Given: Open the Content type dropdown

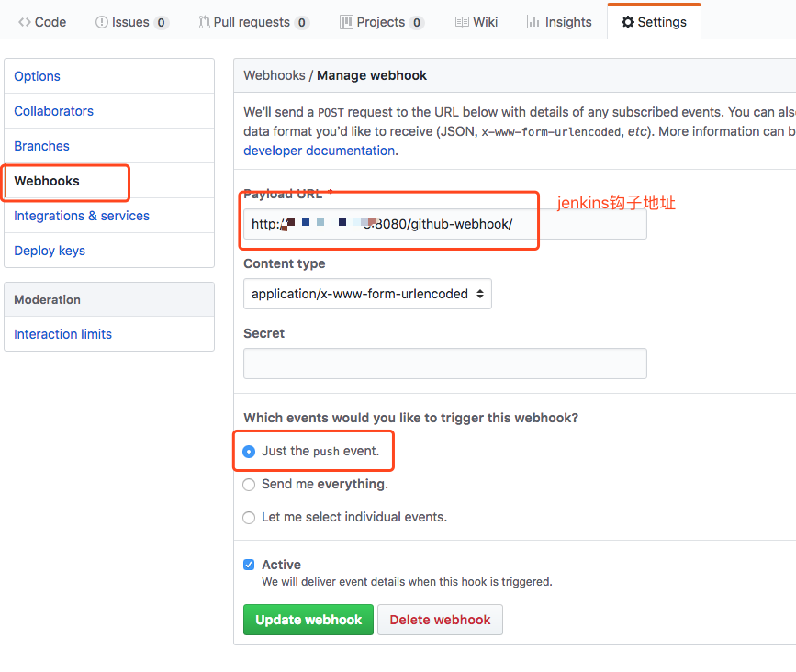Looking at the screenshot, I should coord(367,294).
